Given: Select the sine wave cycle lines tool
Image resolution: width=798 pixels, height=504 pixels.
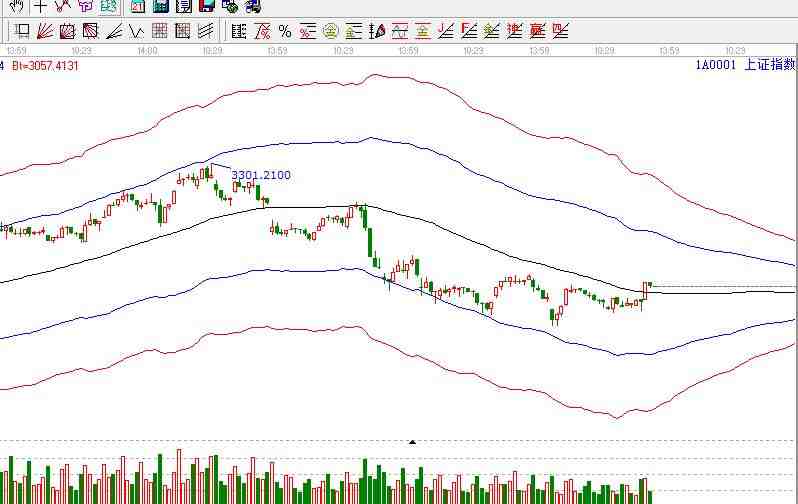Looking at the screenshot, I should coord(400,31).
